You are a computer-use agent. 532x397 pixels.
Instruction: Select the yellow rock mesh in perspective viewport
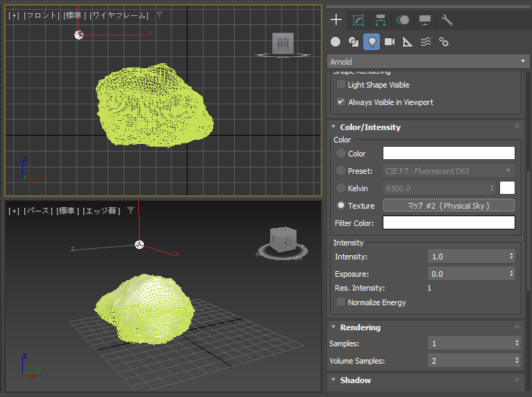(145, 309)
